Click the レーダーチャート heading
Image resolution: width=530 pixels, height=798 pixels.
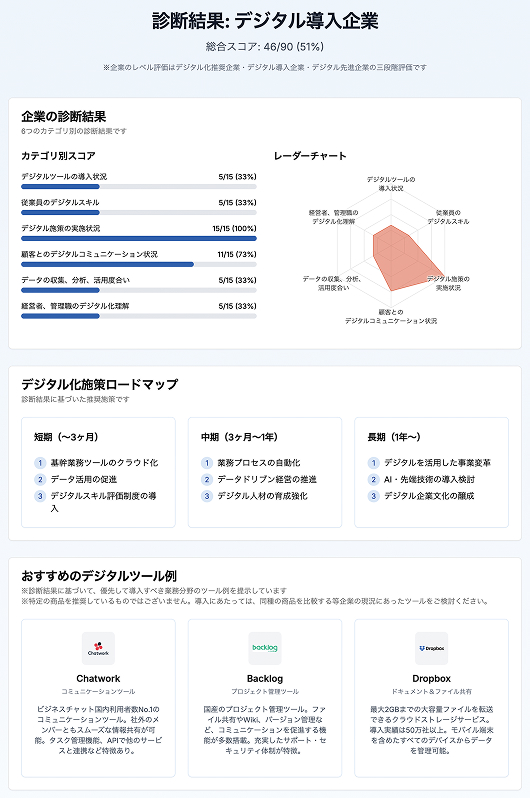coord(310,156)
